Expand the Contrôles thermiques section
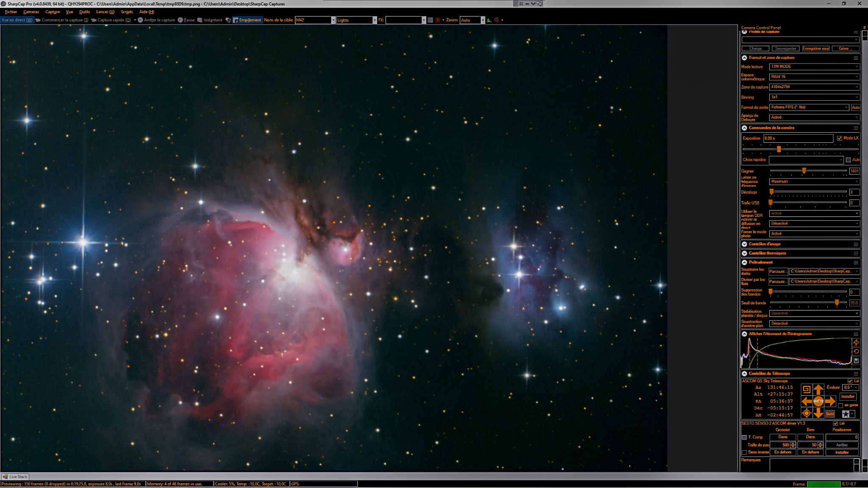868x488 pixels. click(744, 253)
